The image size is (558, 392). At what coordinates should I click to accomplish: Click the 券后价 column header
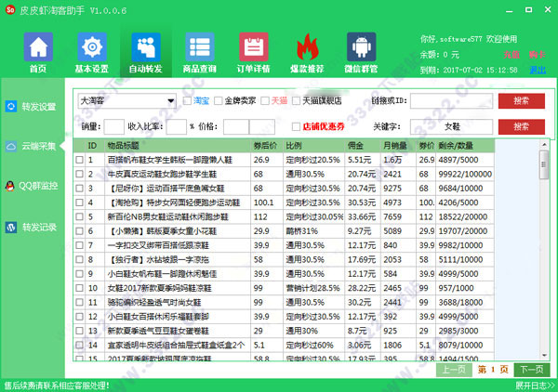tap(267, 146)
